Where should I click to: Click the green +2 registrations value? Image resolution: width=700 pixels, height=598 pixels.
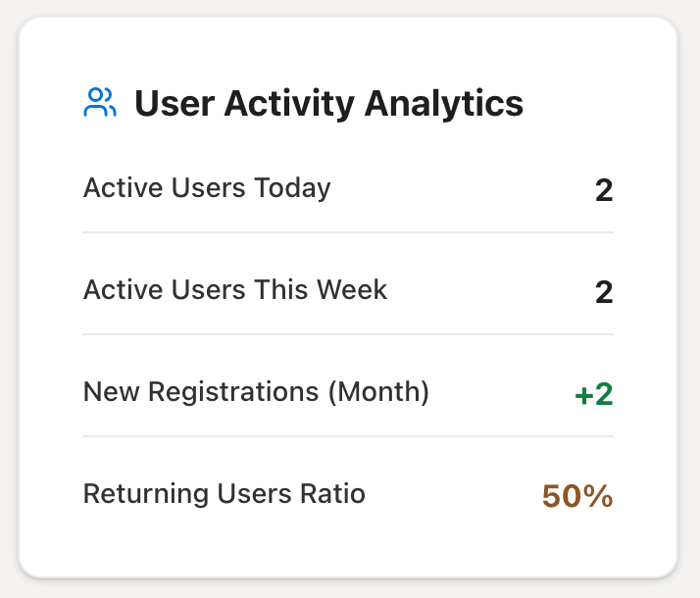(594, 394)
